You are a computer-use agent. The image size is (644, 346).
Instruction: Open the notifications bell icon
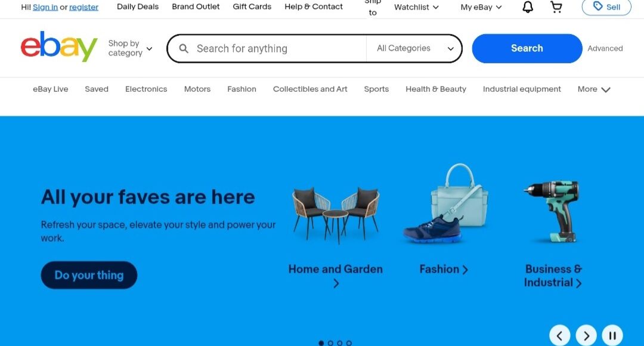click(x=528, y=7)
